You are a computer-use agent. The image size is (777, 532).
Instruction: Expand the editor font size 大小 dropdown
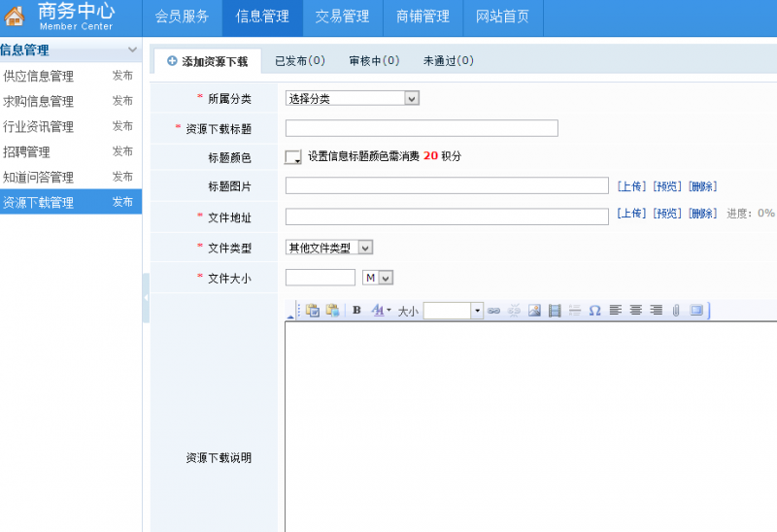click(x=477, y=311)
